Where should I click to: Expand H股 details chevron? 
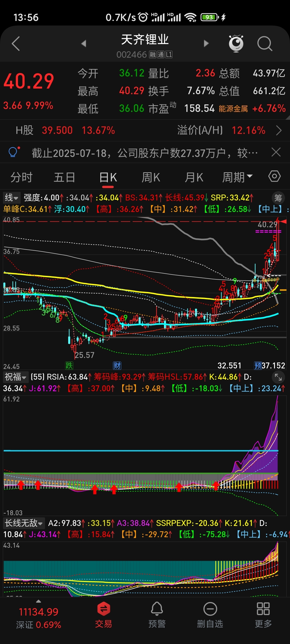[x=279, y=130]
